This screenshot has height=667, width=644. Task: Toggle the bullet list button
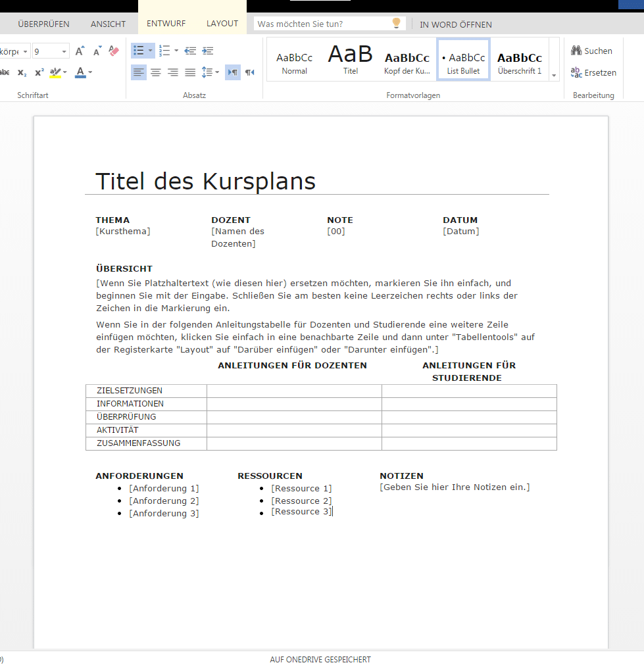coord(139,51)
